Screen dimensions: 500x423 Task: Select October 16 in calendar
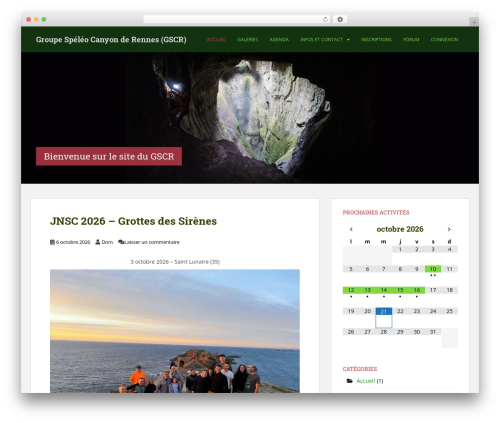tap(417, 290)
